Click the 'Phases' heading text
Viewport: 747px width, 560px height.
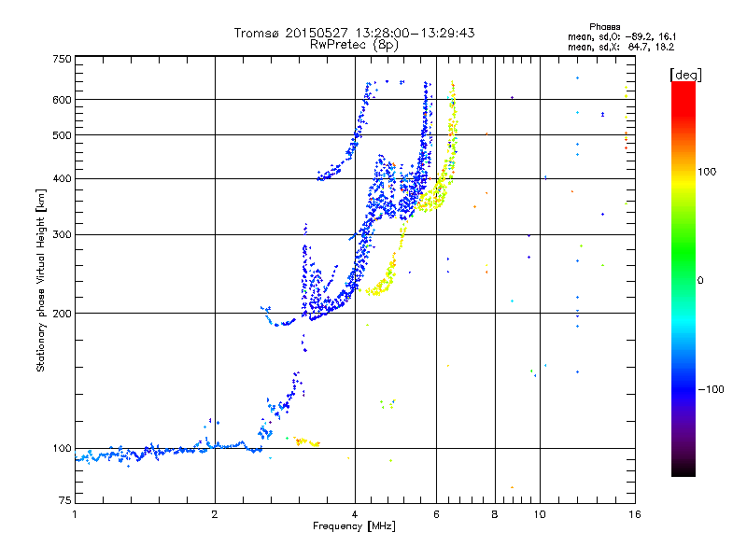(604, 27)
